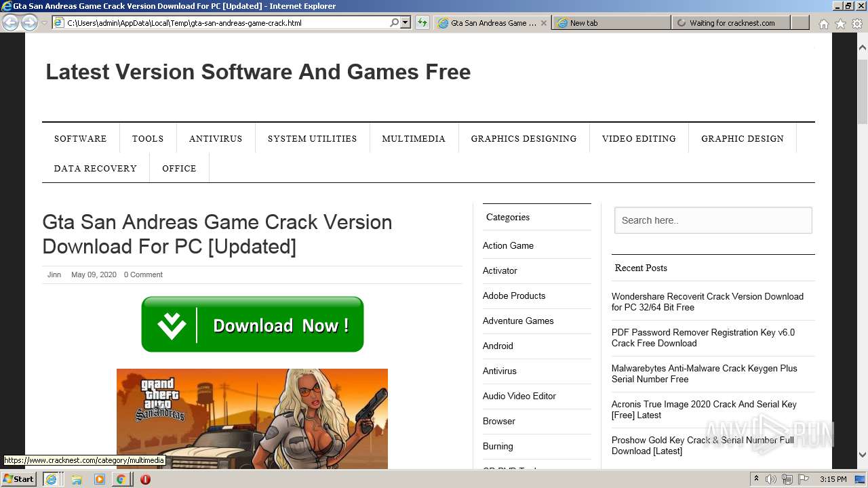The image size is (868, 488).
Task: Open the Home icon in browser toolbar
Action: click(x=823, y=23)
